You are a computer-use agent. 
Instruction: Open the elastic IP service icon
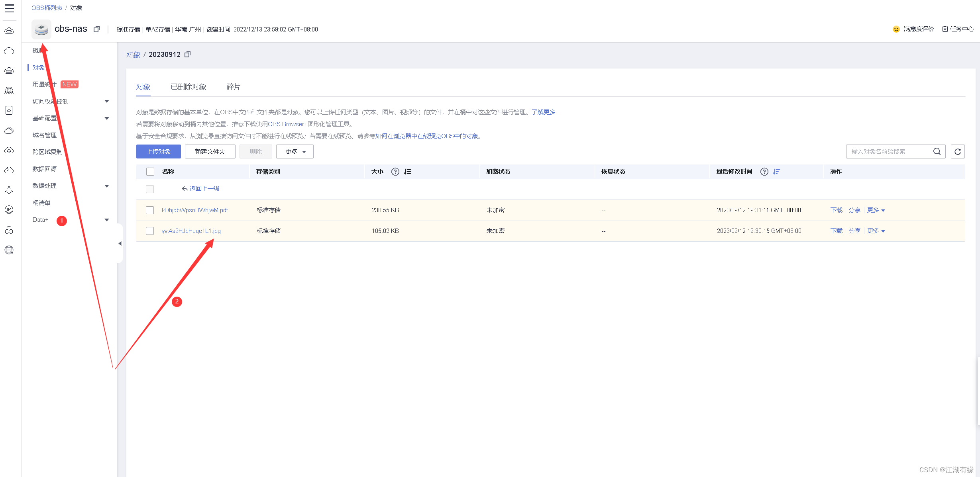coord(9,210)
